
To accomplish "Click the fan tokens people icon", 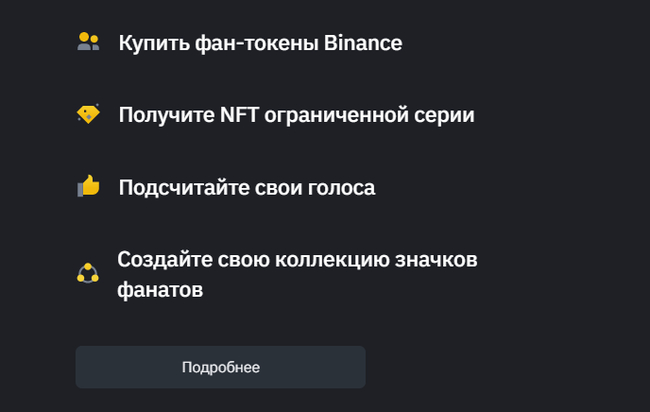I will coord(88,43).
